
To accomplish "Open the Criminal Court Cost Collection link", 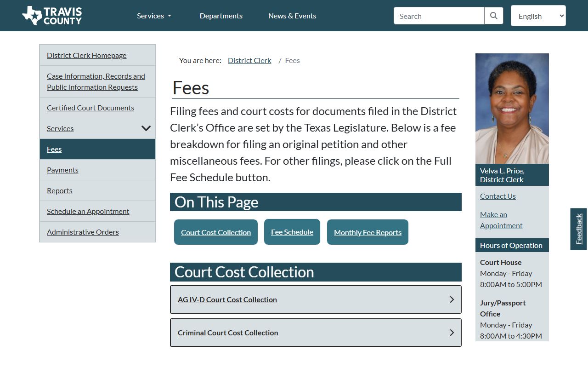I will pos(228,333).
